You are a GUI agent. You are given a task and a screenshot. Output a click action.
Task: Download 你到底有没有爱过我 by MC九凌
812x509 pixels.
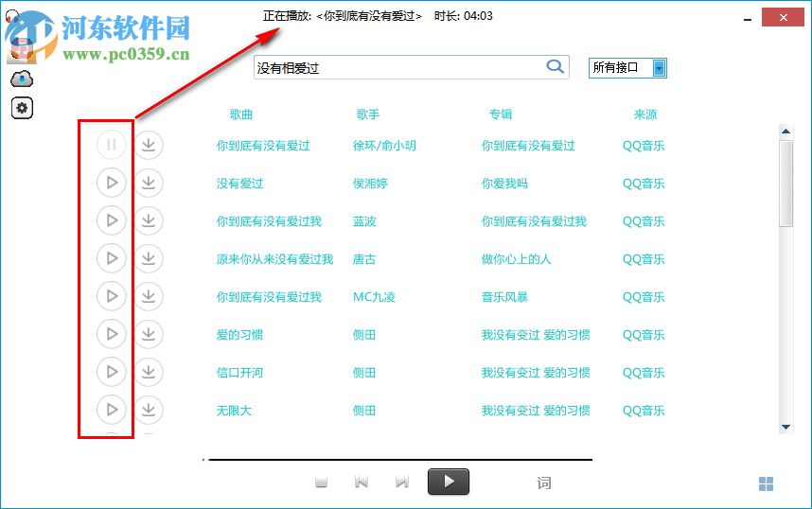tap(149, 296)
